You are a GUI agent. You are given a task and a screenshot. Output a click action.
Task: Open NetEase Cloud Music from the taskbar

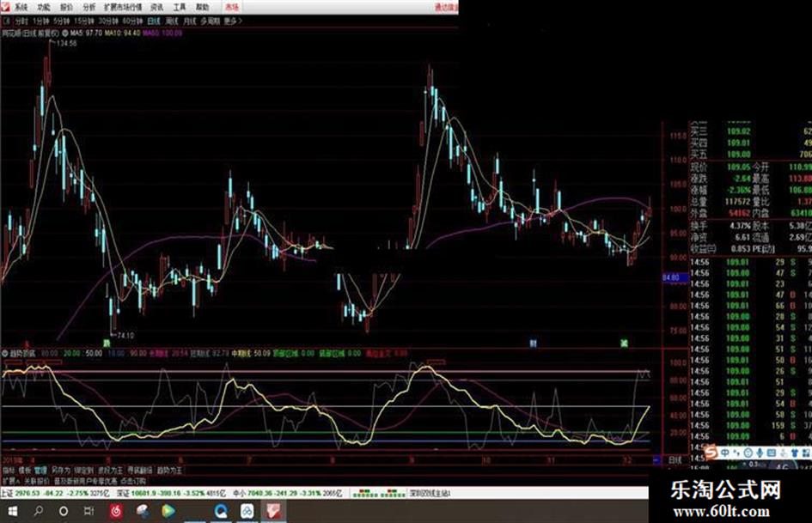coord(119,511)
